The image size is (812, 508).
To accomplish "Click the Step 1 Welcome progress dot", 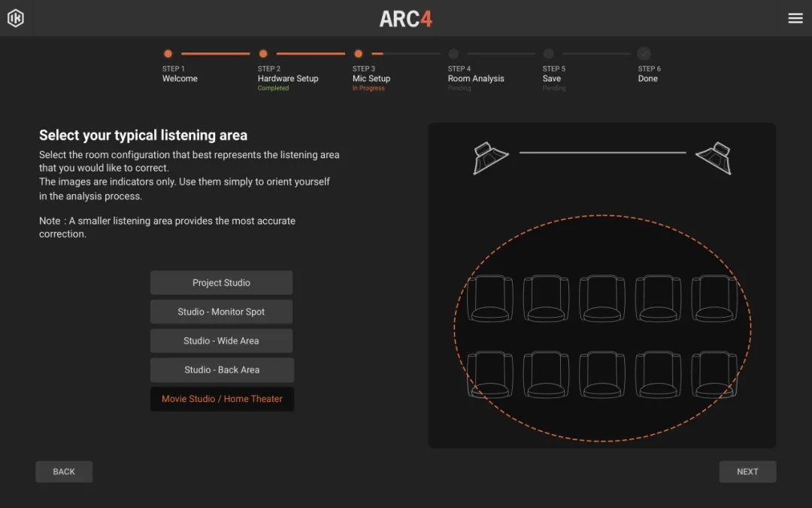I will [168, 53].
